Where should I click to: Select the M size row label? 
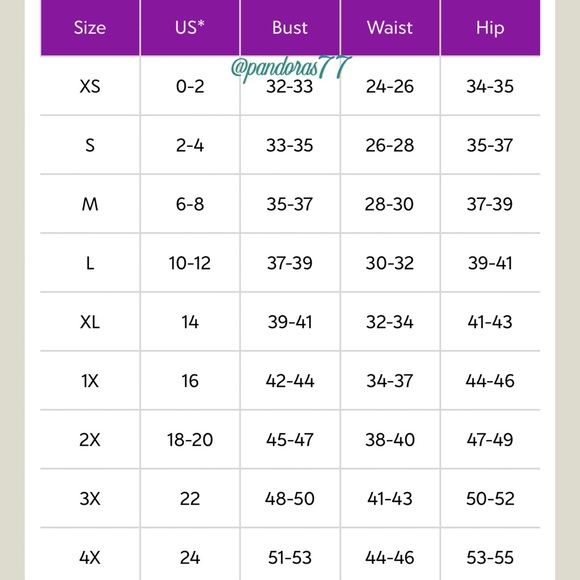pyautogui.click(x=90, y=204)
